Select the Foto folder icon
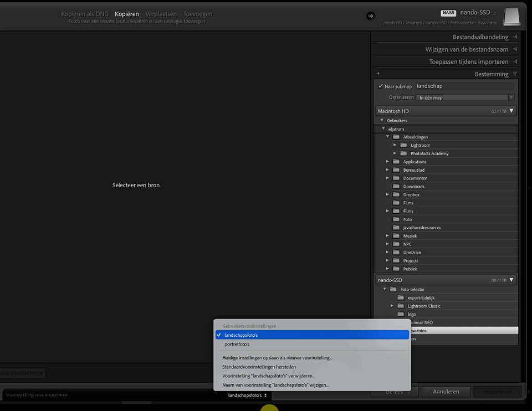Screen dimensions: 532x411 pyautogui.click(x=396, y=219)
